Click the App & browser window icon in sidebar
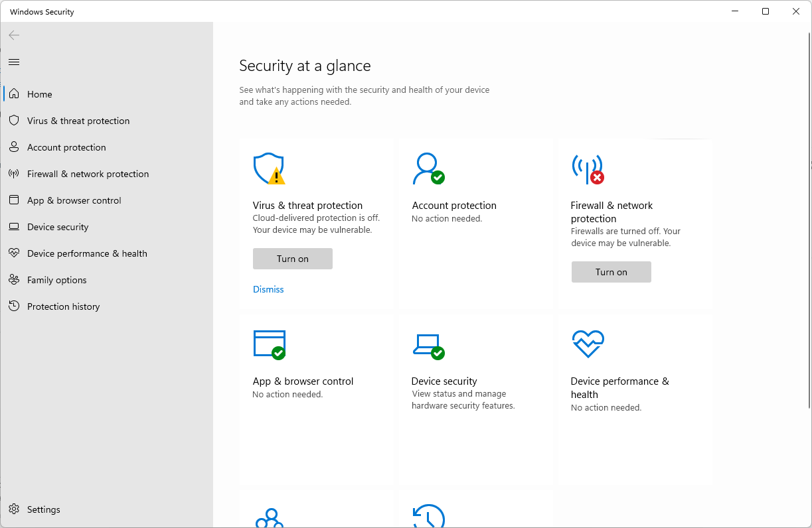This screenshot has width=812, height=528. [x=14, y=200]
